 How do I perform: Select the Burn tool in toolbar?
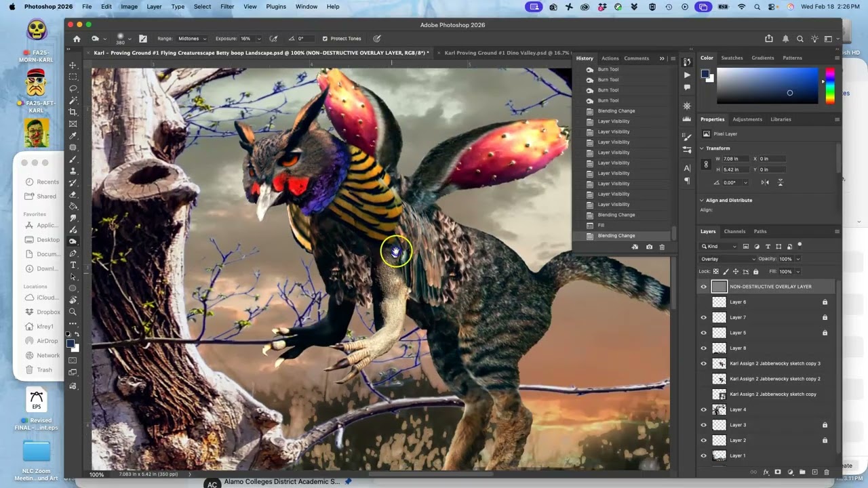point(73,241)
